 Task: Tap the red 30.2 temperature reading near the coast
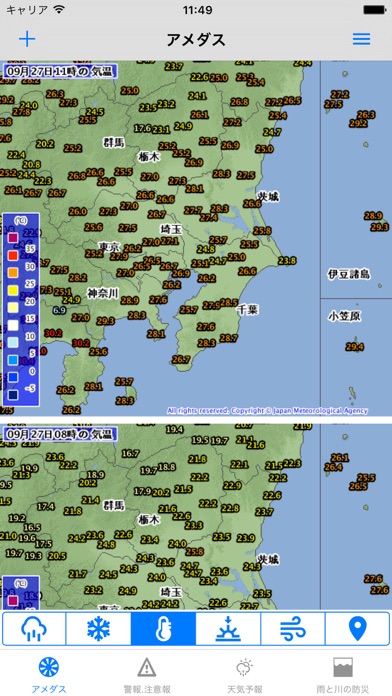(x=81, y=343)
